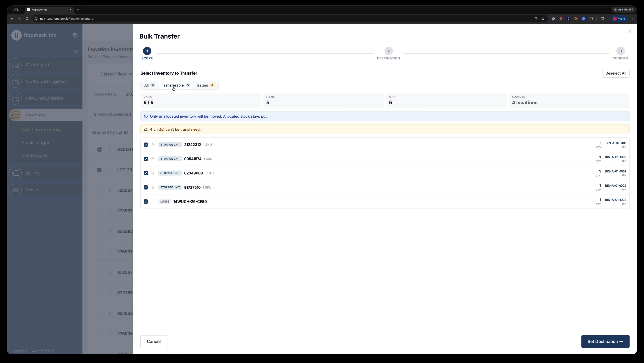Expand storage unit 21242312 row
The image size is (644, 363).
coord(153,145)
